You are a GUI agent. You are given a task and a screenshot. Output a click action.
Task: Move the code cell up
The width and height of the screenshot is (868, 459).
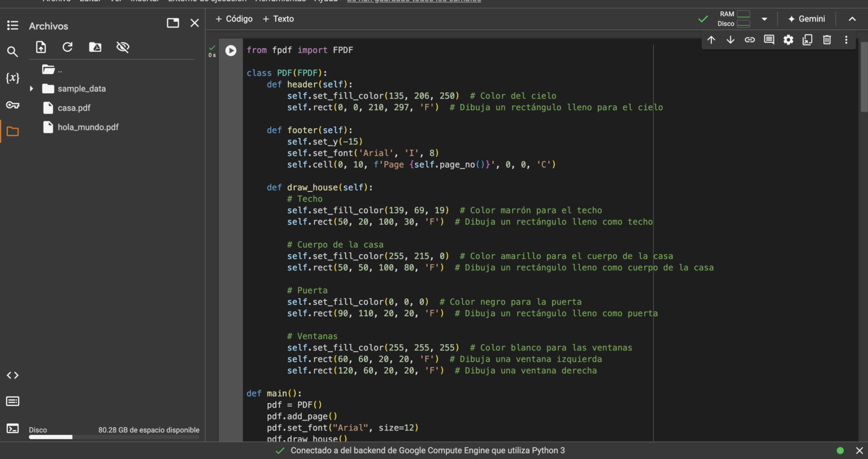point(711,40)
